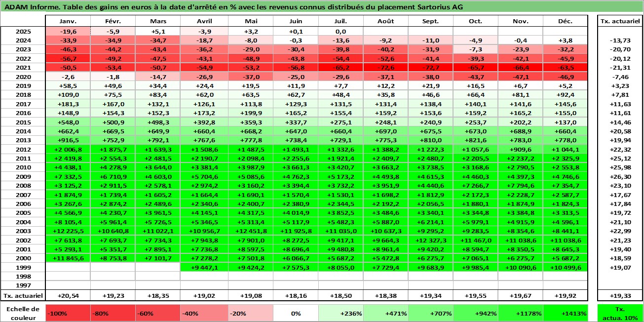This screenshot has height=322, width=644.
Task: Click 2024 December cell +3,8
Action: tap(565, 40)
